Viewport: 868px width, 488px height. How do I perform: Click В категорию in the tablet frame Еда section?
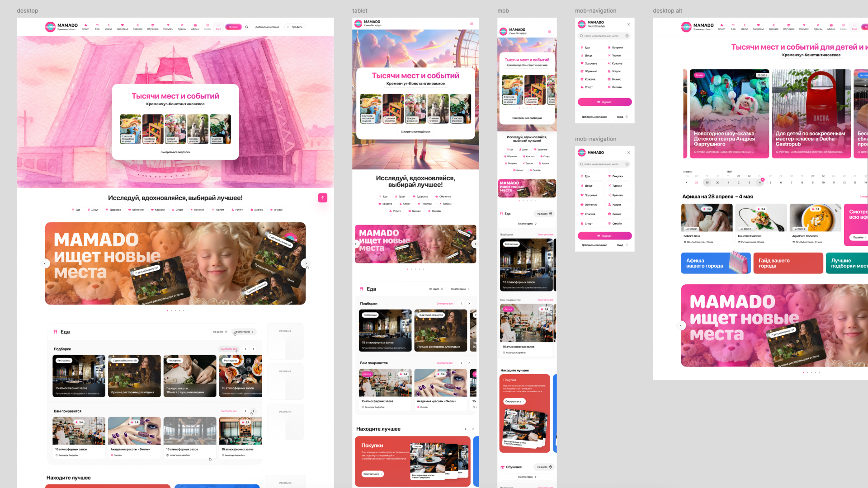pos(460,289)
